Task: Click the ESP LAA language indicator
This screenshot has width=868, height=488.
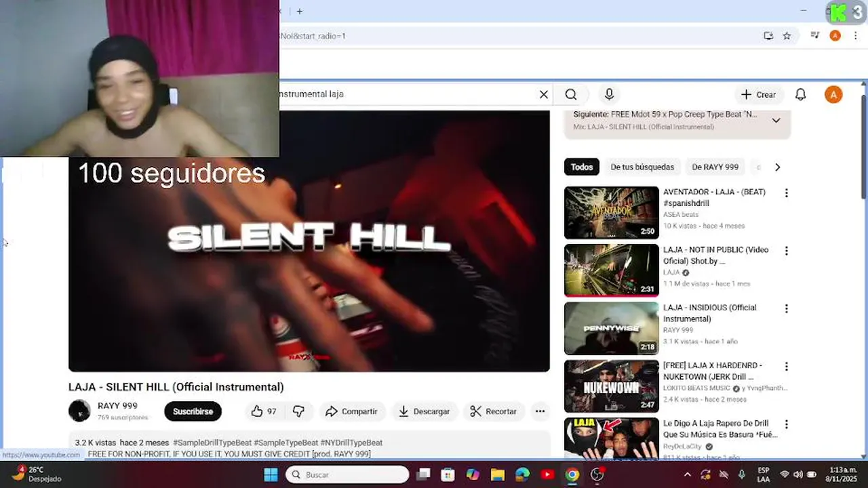Action: click(x=764, y=474)
